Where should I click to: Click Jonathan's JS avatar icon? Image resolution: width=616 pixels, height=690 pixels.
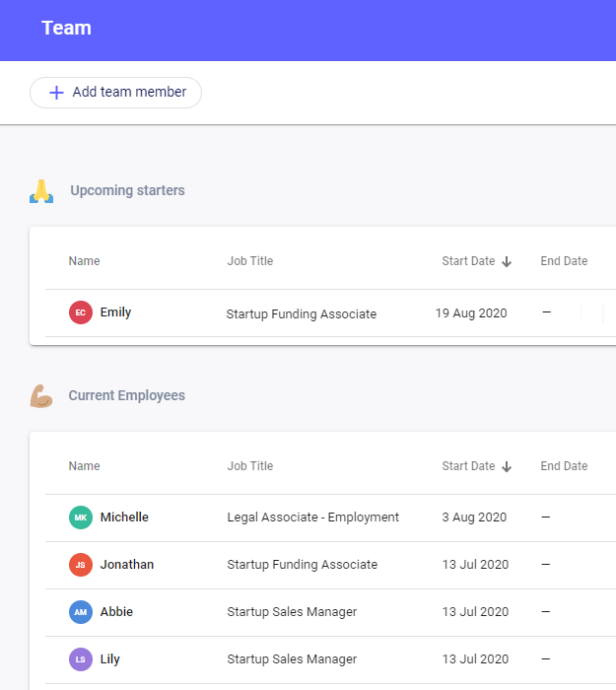click(81, 565)
